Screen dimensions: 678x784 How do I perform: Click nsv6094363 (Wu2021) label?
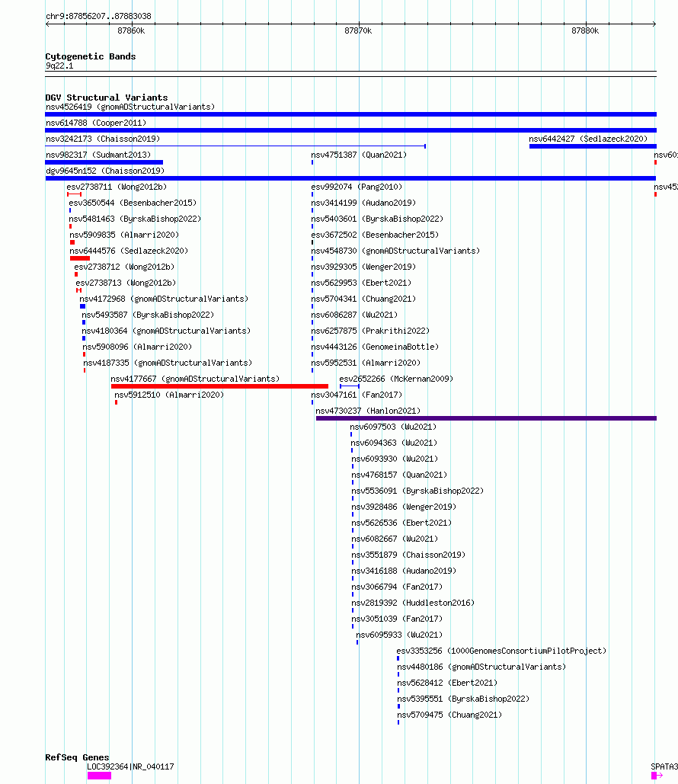394,443
